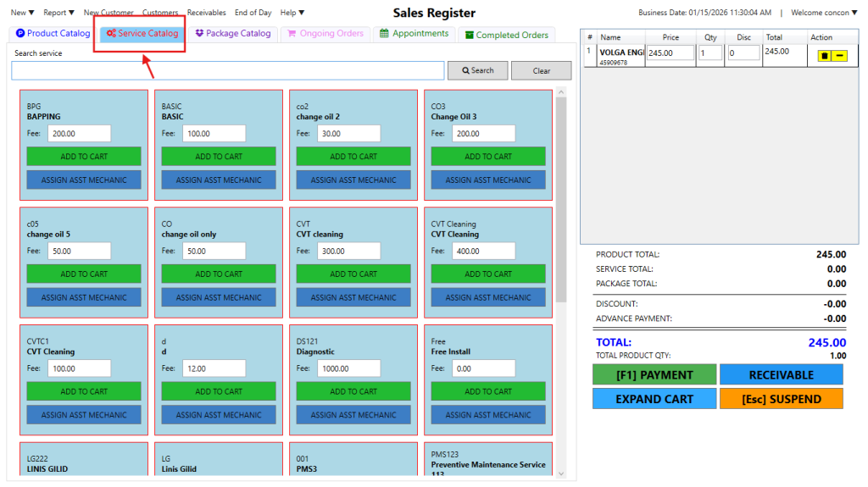Viewport: 868px width, 487px height.
Task: Expand the Report menu
Action: (x=58, y=13)
